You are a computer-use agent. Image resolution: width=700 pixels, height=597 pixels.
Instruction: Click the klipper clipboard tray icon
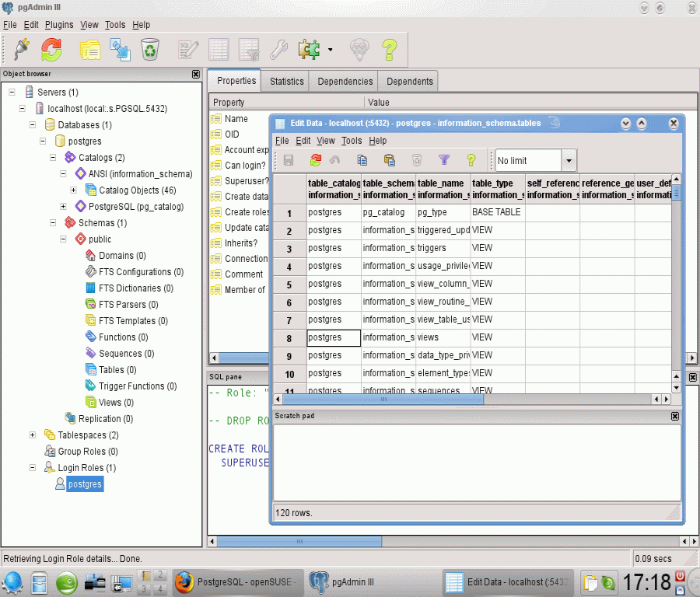point(590,583)
